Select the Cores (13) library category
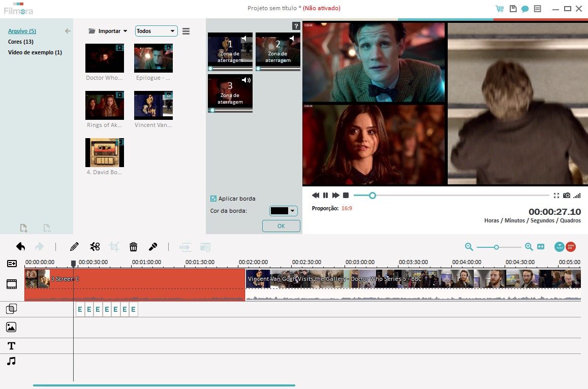This screenshot has width=588, height=389. tap(21, 42)
